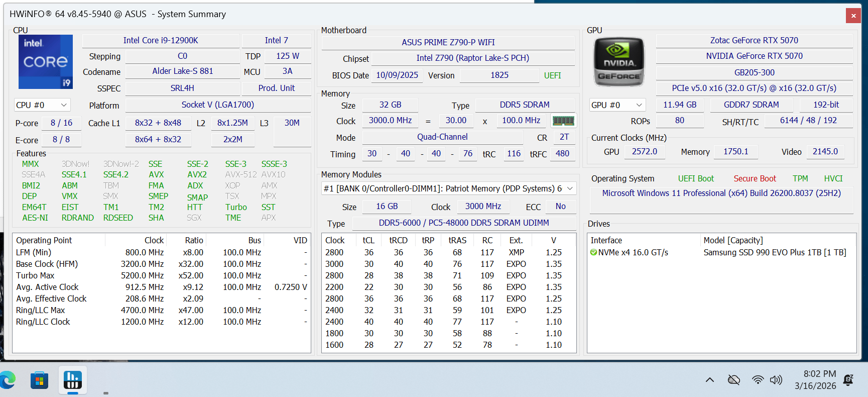This screenshot has height=397, width=868.
Task: Click the Avg. Effective Clock row
Action: point(162,299)
